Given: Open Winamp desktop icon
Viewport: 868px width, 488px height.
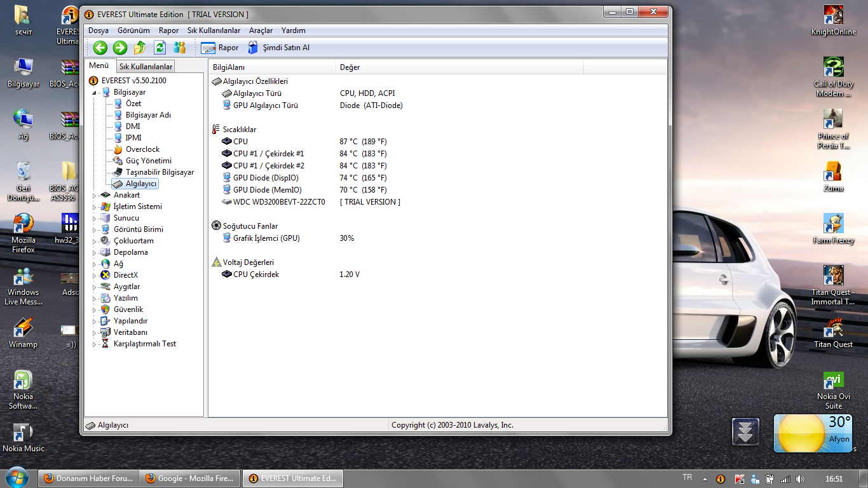Looking at the screenshot, I should click(x=23, y=333).
